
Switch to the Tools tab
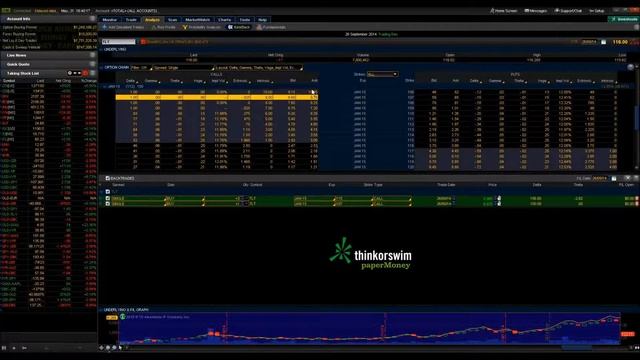pyautogui.click(x=245, y=20)
